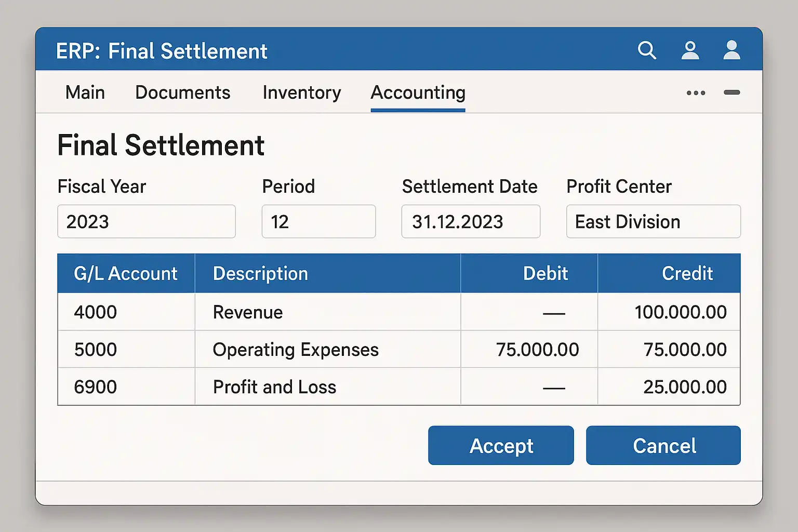The width and height of the screenshot is (798, 532).
Task: Open the three-dots overflow menu
Action: click(x=696, y=93)
